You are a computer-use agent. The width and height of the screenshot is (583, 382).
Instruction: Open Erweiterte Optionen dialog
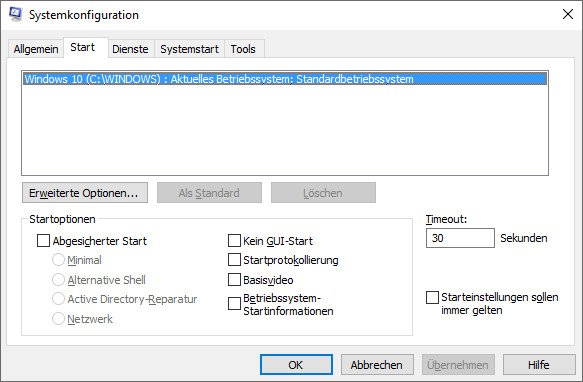click(85, 193)
